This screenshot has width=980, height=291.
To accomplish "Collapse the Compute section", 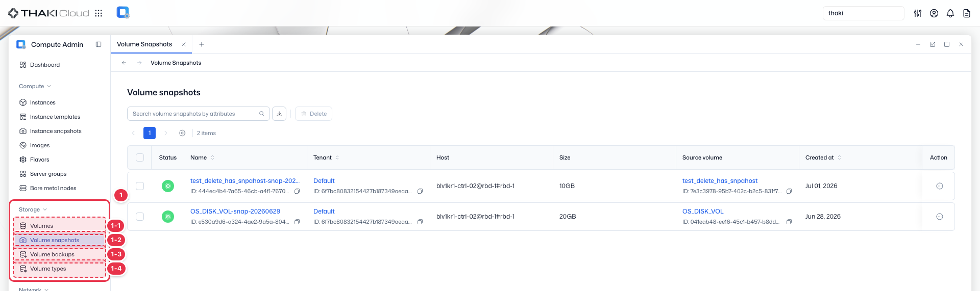I will (35, 86).
